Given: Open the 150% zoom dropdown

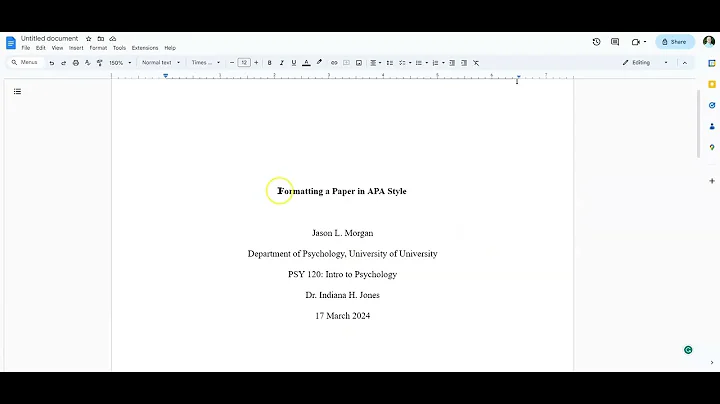Looking at the screenshot, I should click(120, 63).
